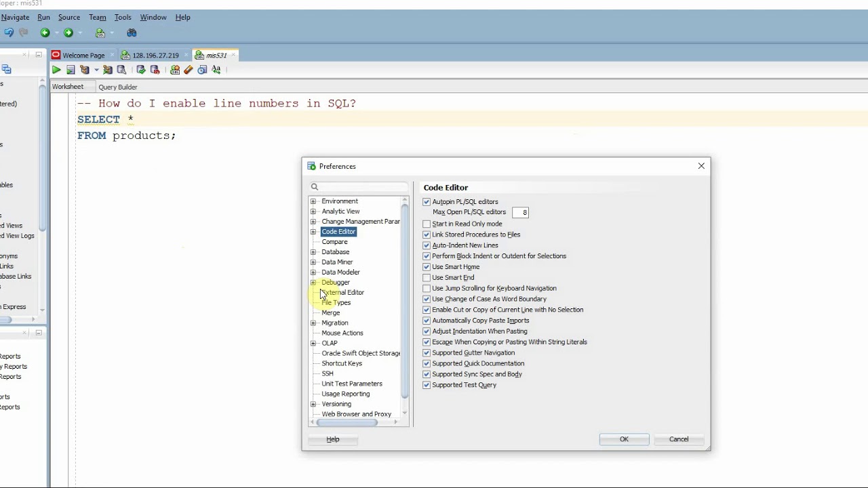Click the Commit icon in worksheet toolbar
The image size is (868, 488).
(141, 70)
